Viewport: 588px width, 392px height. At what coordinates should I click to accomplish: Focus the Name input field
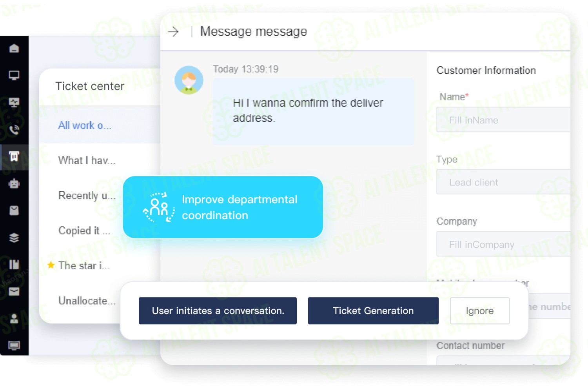503,120
